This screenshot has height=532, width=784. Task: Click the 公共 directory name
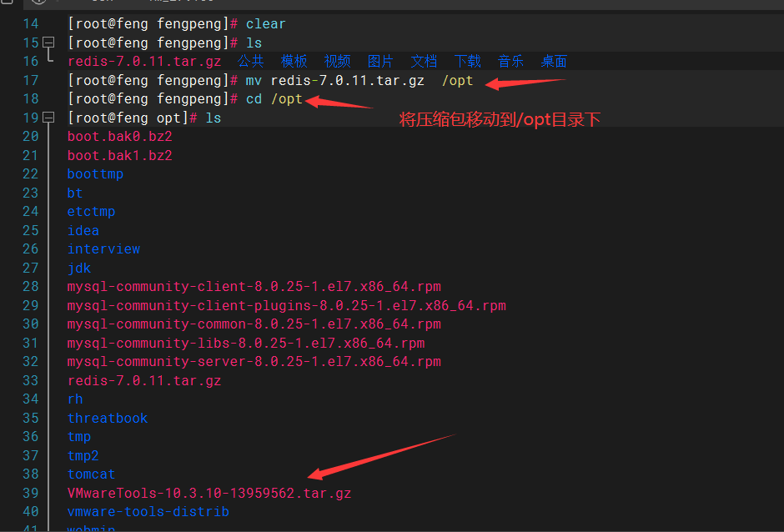tap(250, 62)
